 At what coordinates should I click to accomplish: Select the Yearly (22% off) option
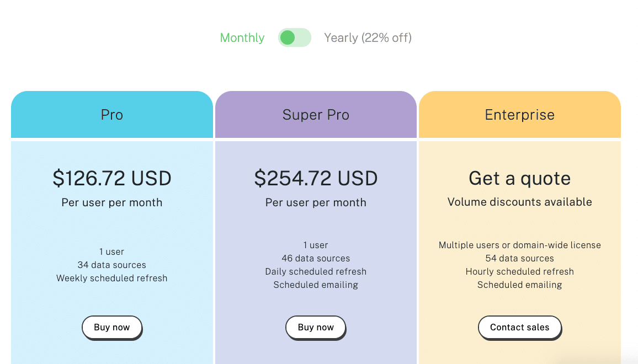click(368, 38)
